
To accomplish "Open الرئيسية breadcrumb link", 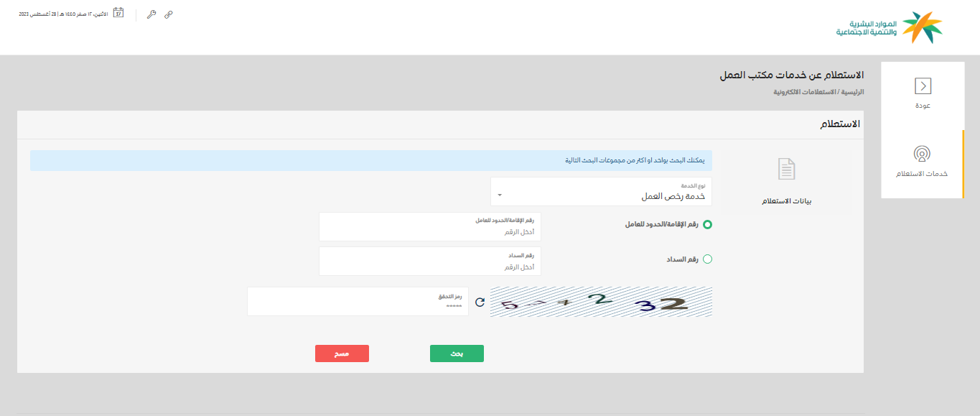I will (x=852, y=92).
